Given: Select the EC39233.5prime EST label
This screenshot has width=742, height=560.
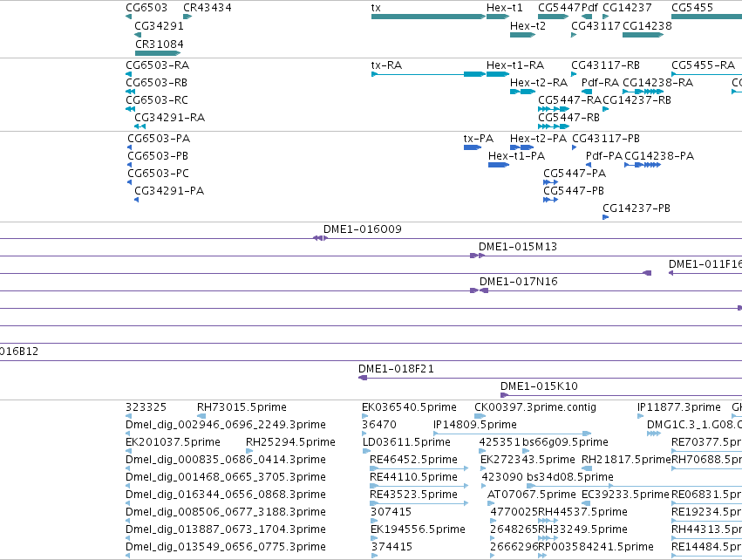Looking at the screenshot, I should (x=625, y=495).
